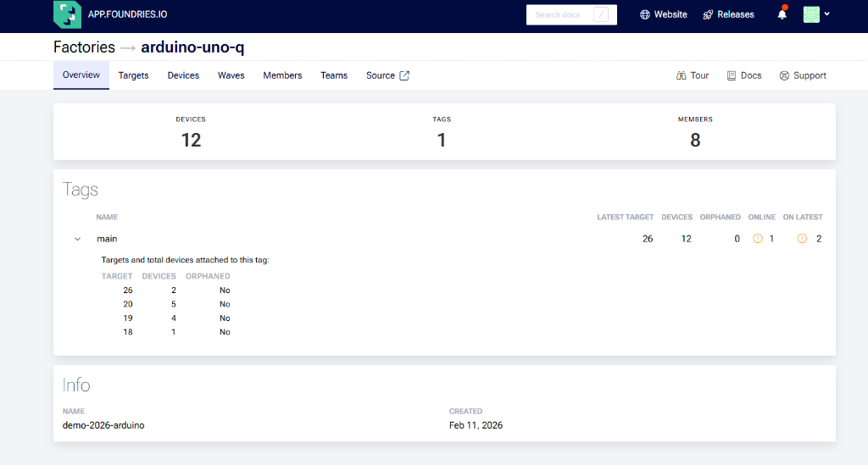
Task: Click the Foundries logo icon
Action: click(x=67, y=14)
